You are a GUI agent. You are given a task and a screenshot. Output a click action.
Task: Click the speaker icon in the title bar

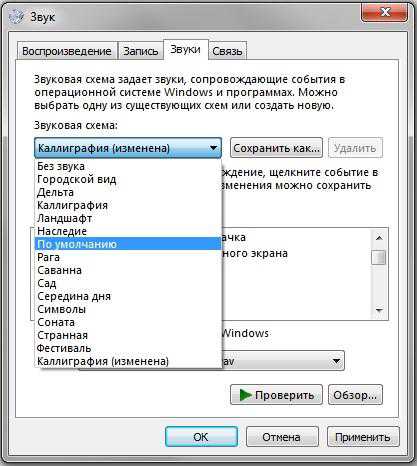point(16,16)
